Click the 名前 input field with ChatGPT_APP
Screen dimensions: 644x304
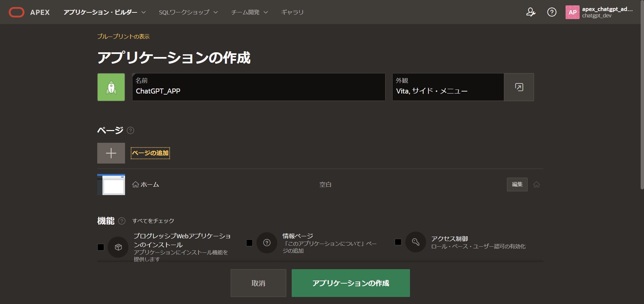[259, 87]
